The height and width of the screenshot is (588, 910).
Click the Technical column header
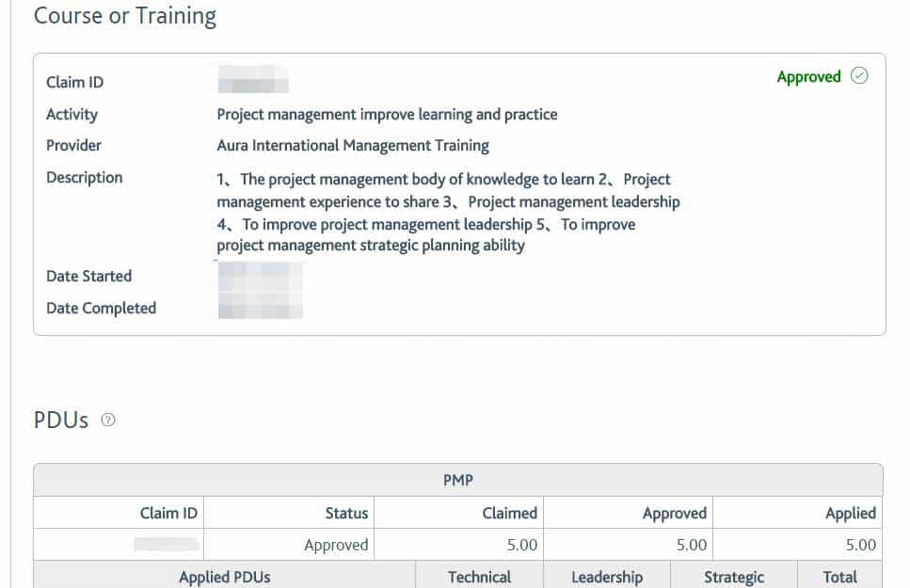point(479,577)
